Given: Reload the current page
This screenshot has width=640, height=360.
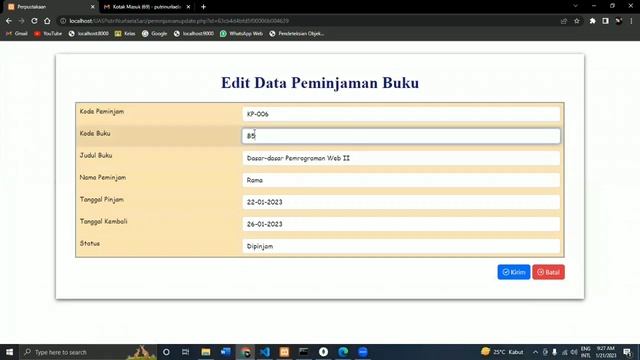Looking at the screenshot, I should pyautogui.click(x=34, y=21).
